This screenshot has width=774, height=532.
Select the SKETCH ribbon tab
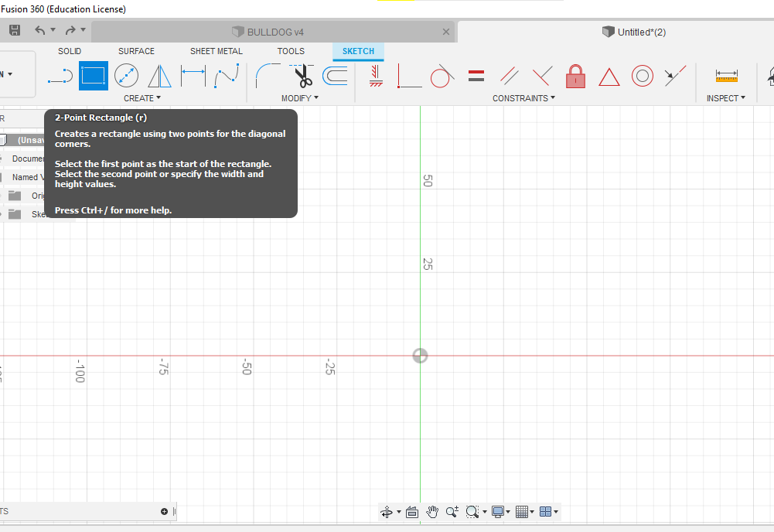pos(358,51)
